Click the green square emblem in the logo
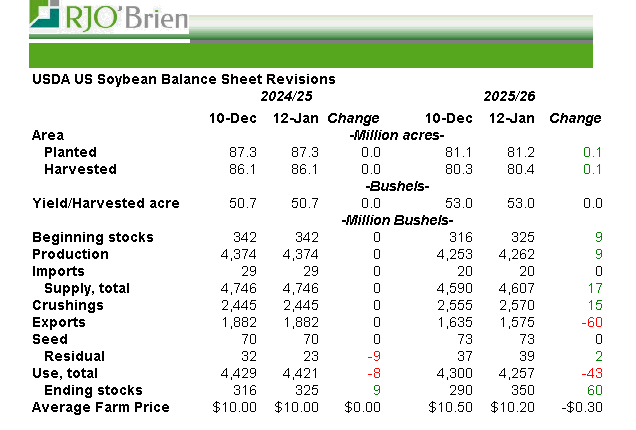Viewport: 636px width, 430px height. (43, 14)
